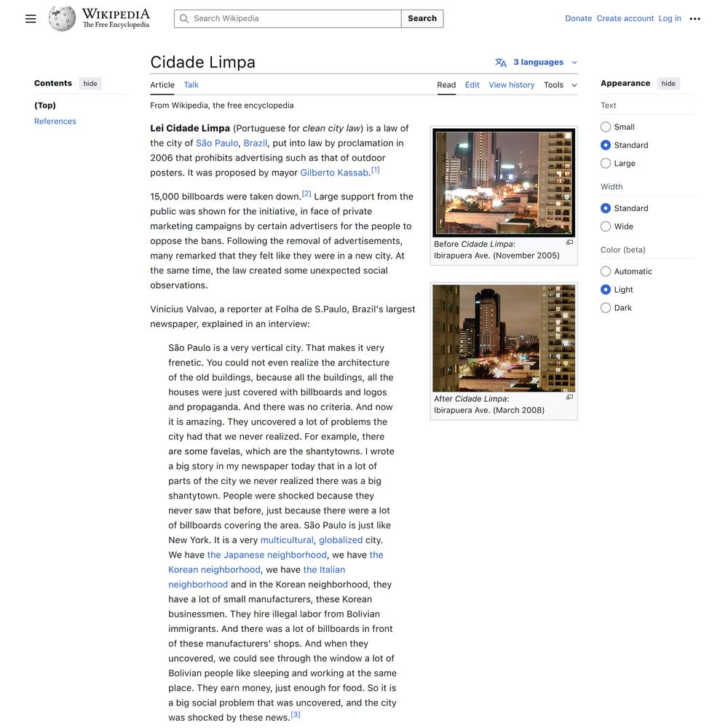Click the Donate link
The height and width of the screenshot is (728, 728).
tap(578, 19)
